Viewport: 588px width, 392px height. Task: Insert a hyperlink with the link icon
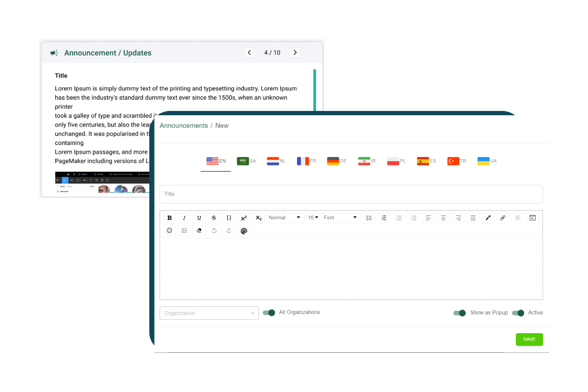click(503, 218)
